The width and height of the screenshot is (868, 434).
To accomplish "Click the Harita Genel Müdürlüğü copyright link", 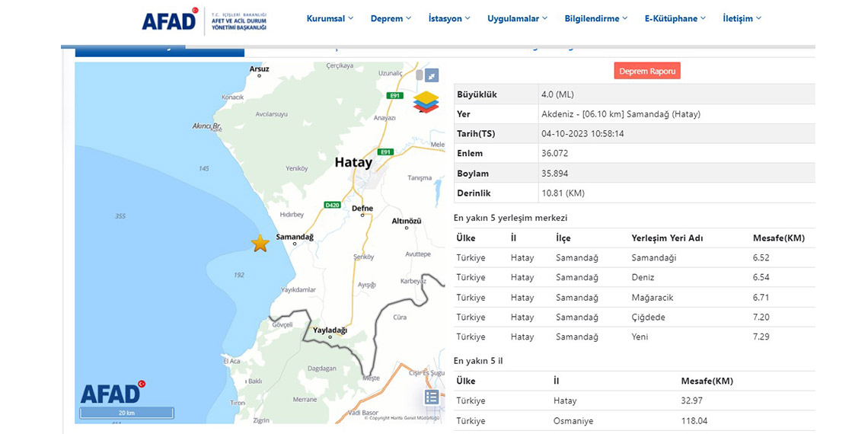I will [404, 418].
